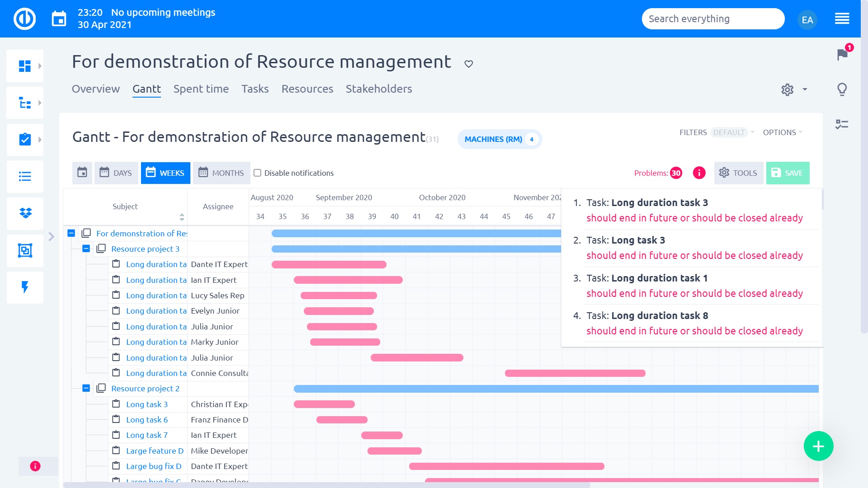
Task: Switch to the Stakeholders tab
Action: (x=379, y=89)
